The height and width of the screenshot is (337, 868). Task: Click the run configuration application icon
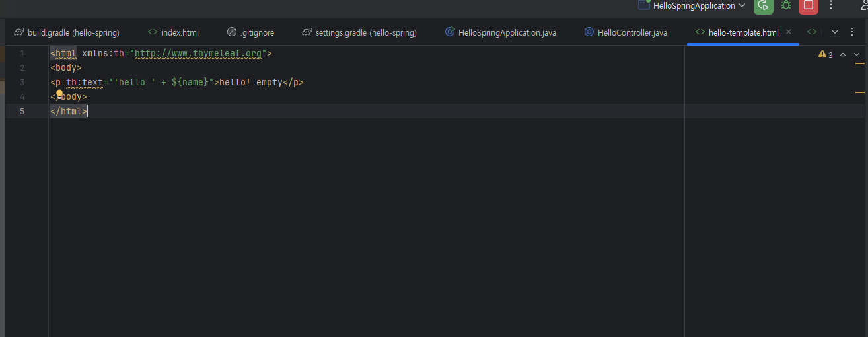[643, 5]
